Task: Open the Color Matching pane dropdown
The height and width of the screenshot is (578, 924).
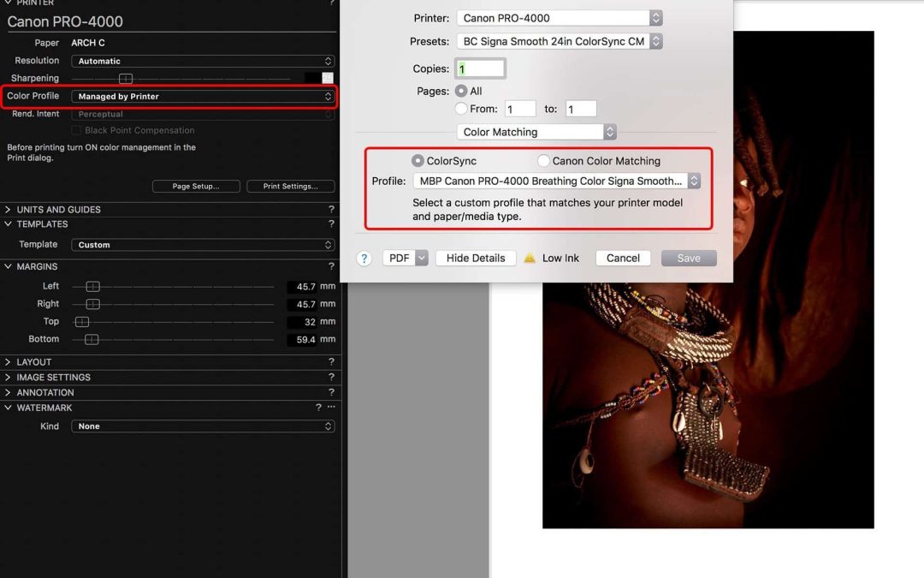Action: [536, 132]
